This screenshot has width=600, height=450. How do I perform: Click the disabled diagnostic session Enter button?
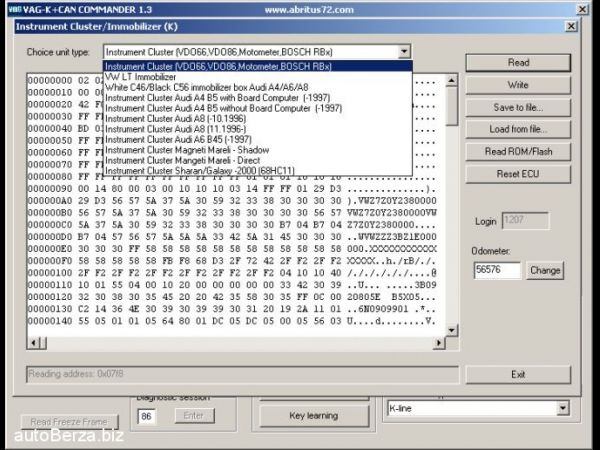click(x=194, y=416)
